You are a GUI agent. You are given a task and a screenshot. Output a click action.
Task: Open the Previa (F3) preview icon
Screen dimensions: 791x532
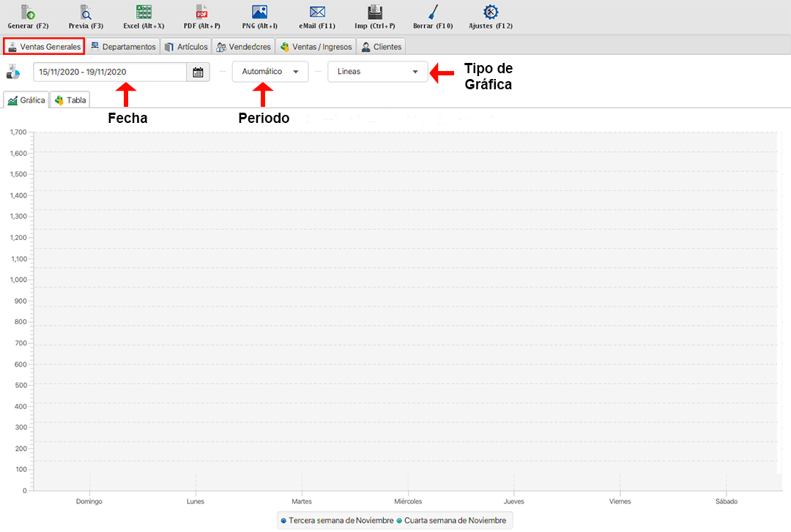point(86,12)
